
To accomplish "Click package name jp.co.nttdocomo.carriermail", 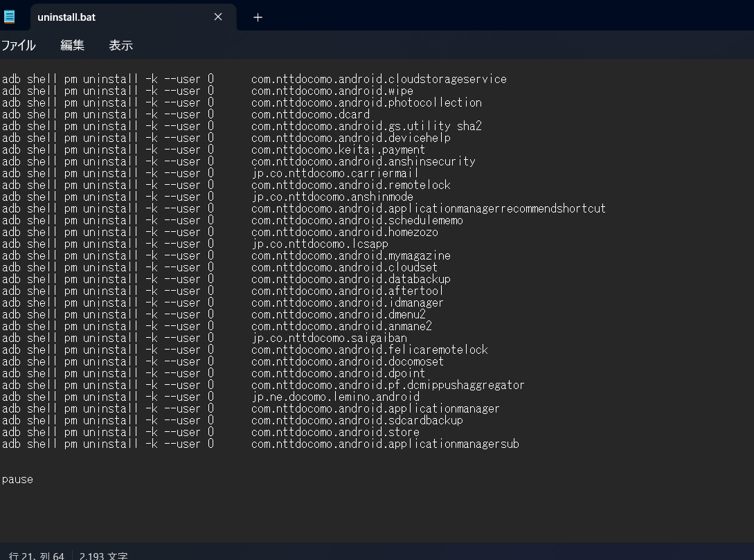I will 335,173.
